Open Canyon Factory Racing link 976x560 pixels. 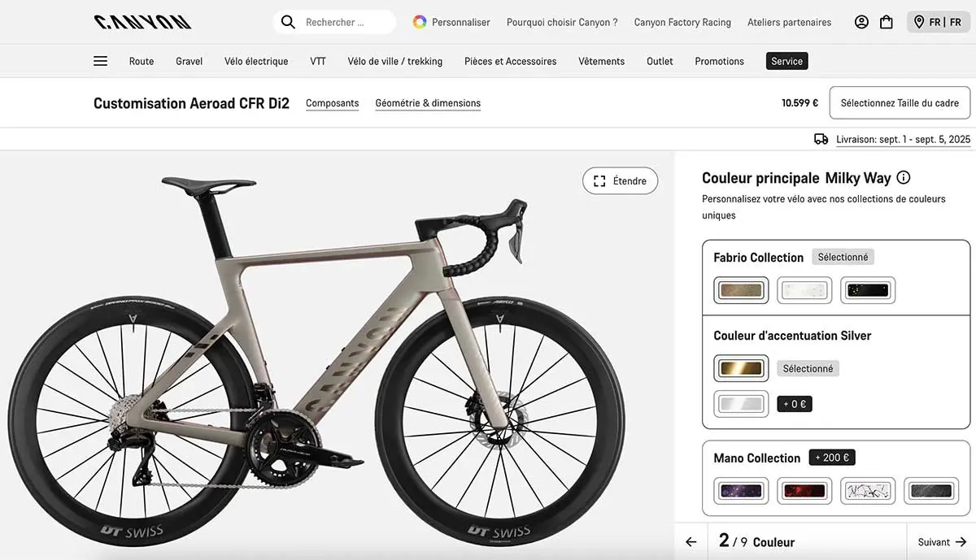(x=682, y=22)
